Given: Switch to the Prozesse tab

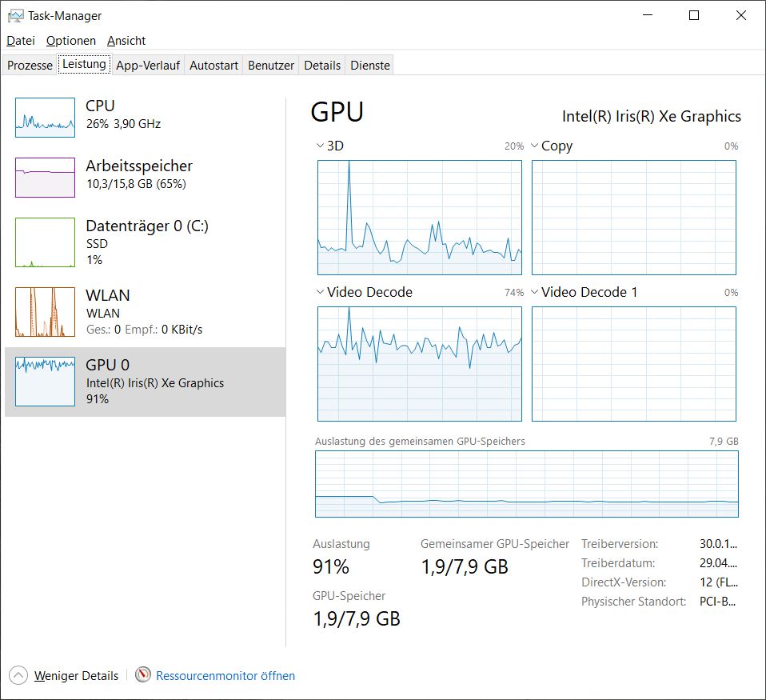Looking at the screenshot, I should point(30,66).
